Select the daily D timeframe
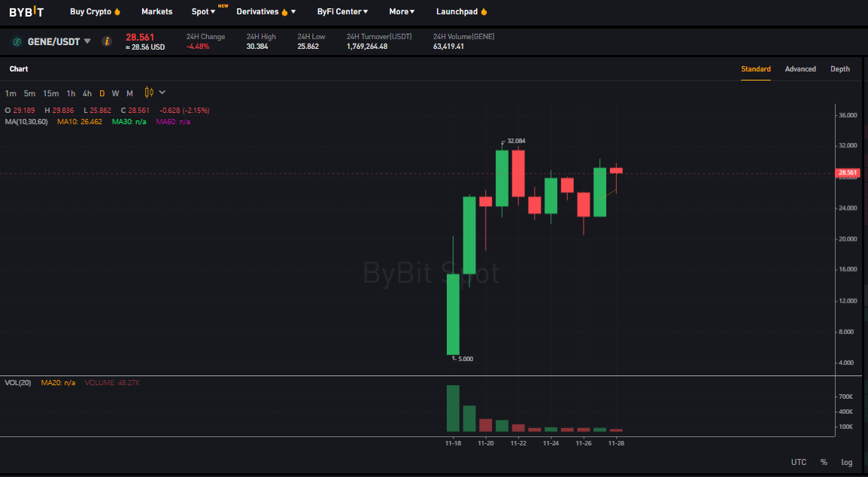Screen dimensions: 868x477 point(102,93)
